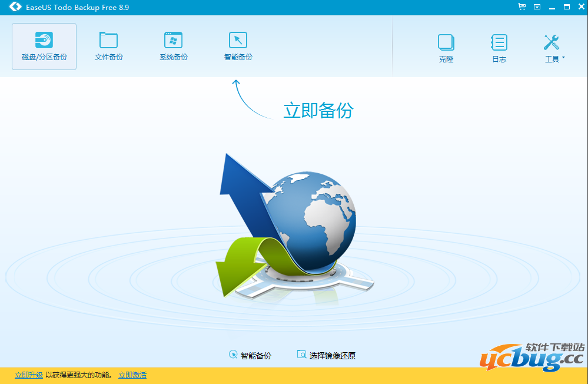Click the Browse to Recover image icon
588x384 pixels.
pos(301,354)
